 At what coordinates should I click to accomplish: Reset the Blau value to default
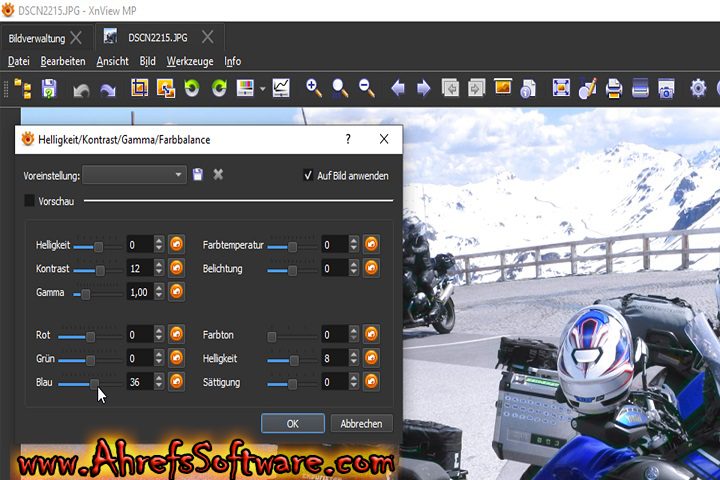[176, 382]
